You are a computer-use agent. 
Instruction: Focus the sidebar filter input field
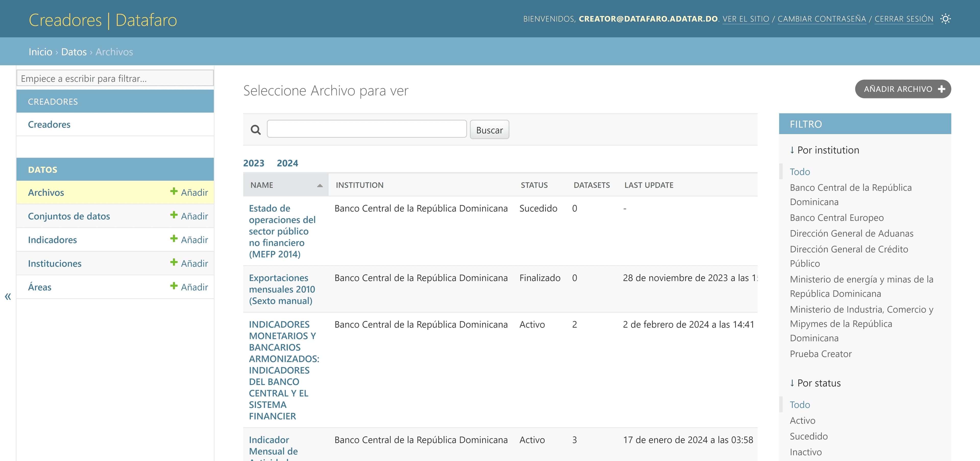[x=115, y=78]
